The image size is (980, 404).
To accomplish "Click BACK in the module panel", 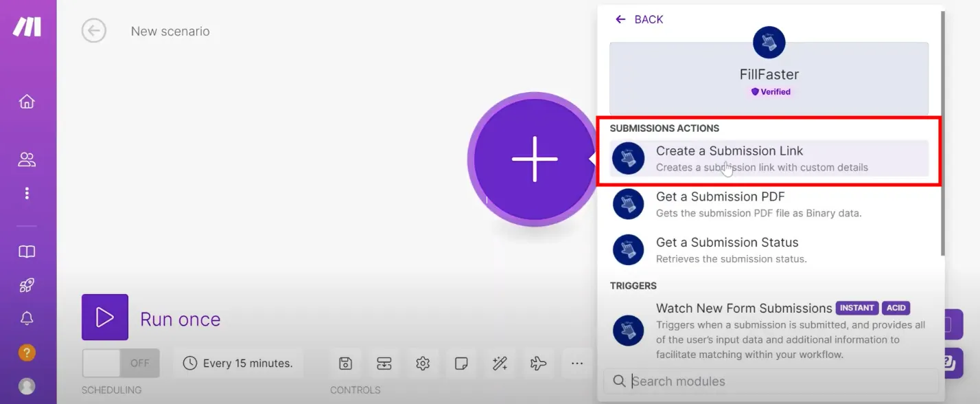I will [639, 19].
